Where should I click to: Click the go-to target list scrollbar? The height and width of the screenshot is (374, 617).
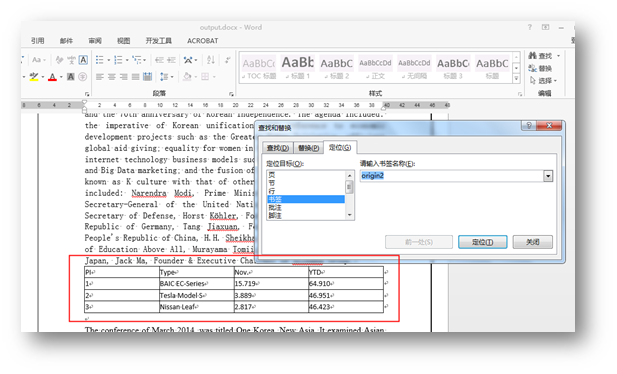pyautogui.click(x=349, y=195)
